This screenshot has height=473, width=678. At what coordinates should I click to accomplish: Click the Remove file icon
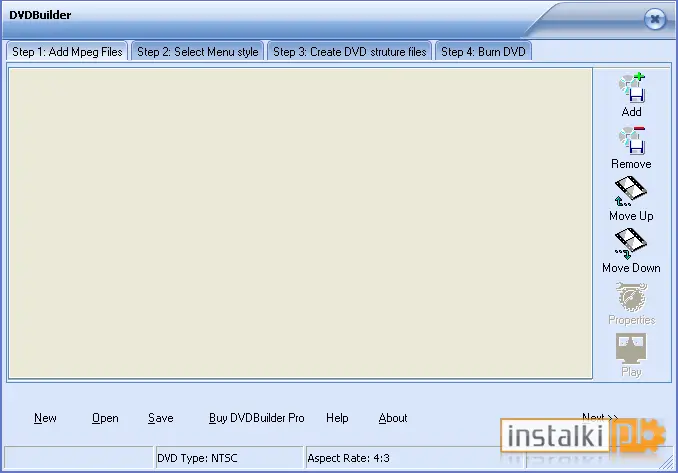632,141
